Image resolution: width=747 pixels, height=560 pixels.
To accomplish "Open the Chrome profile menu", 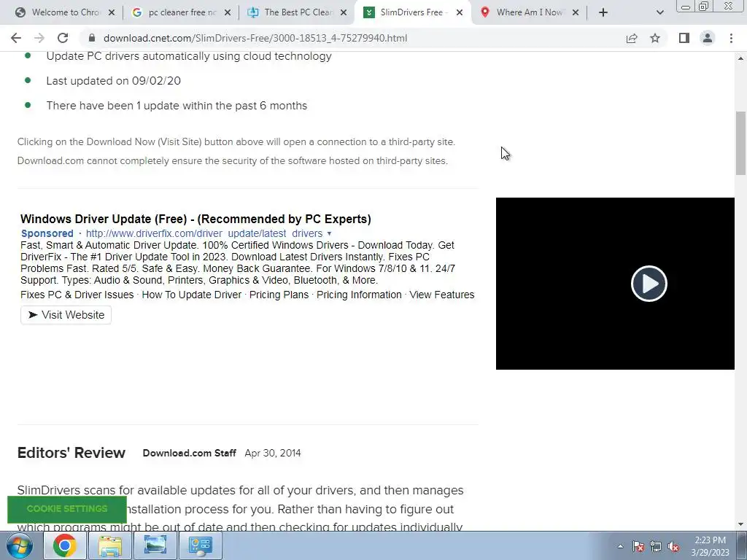I will click(708, 38).
